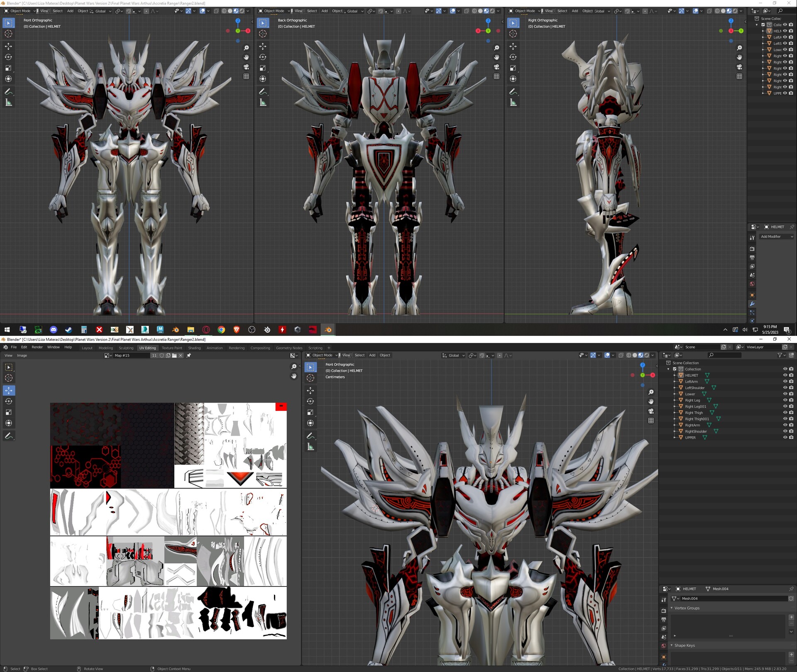
Task: Select the HELMET object in the outliner
Action: [x=691, y=375]
